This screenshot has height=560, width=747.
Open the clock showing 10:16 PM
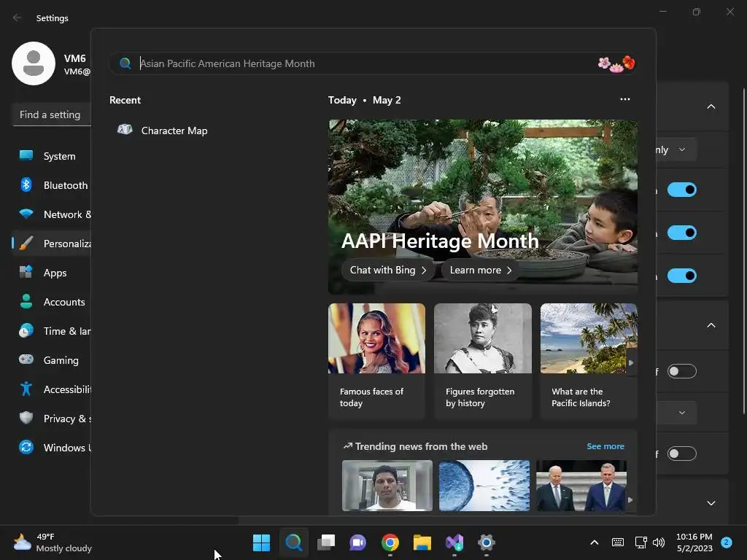(x=694, y=542)
